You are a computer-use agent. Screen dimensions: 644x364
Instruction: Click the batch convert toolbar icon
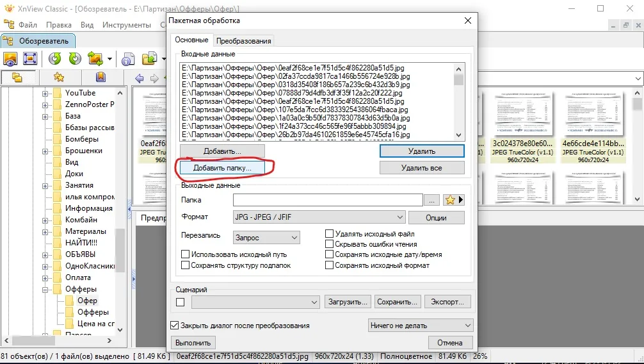150,59
